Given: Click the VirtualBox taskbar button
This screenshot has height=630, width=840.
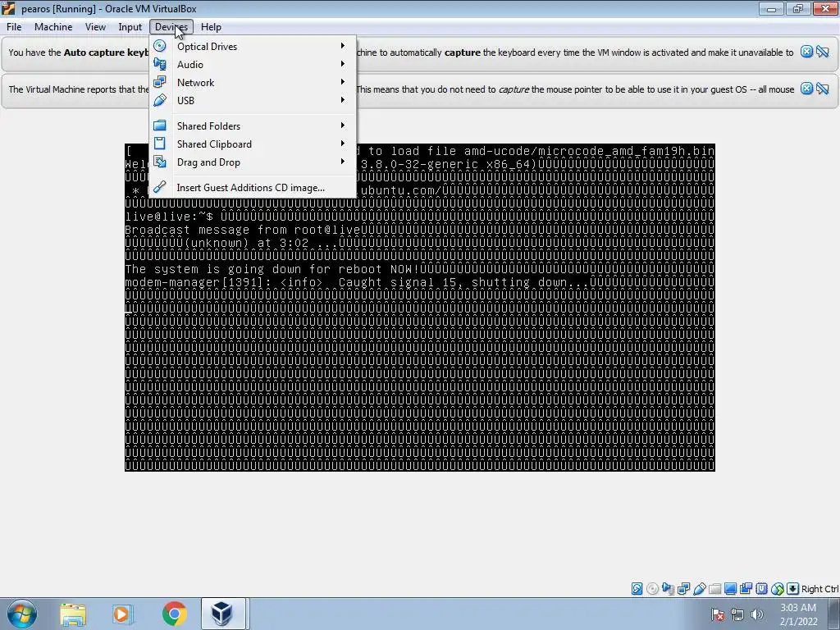Looking at the screenshot, I should coord(221,614).
